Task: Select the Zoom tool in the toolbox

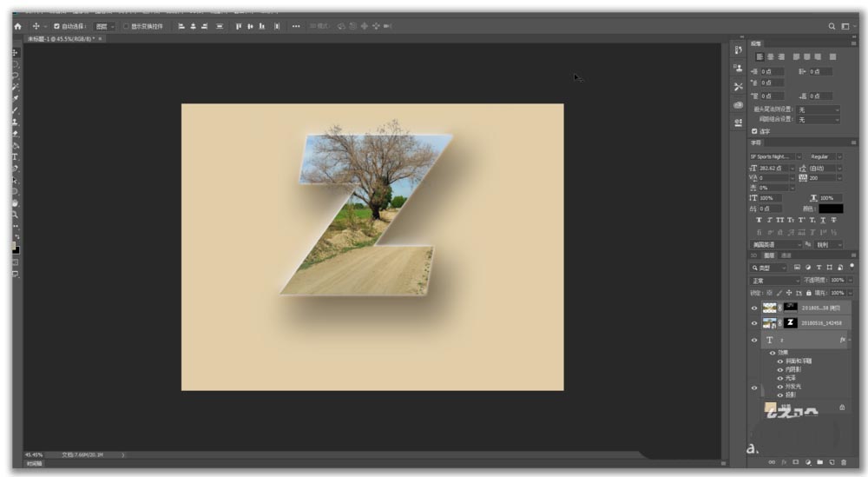Action: click(16, 215)
